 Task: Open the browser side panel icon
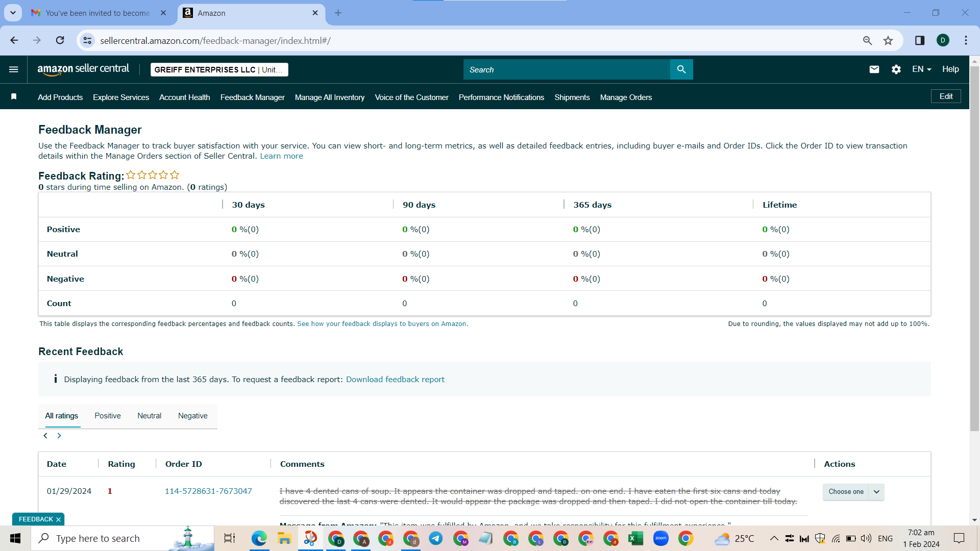[920, 40]
